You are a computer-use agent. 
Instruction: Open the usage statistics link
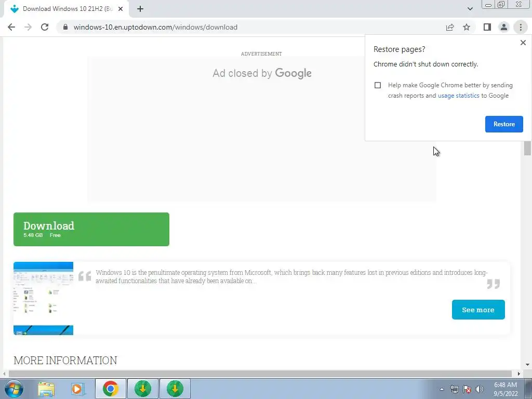458,96
